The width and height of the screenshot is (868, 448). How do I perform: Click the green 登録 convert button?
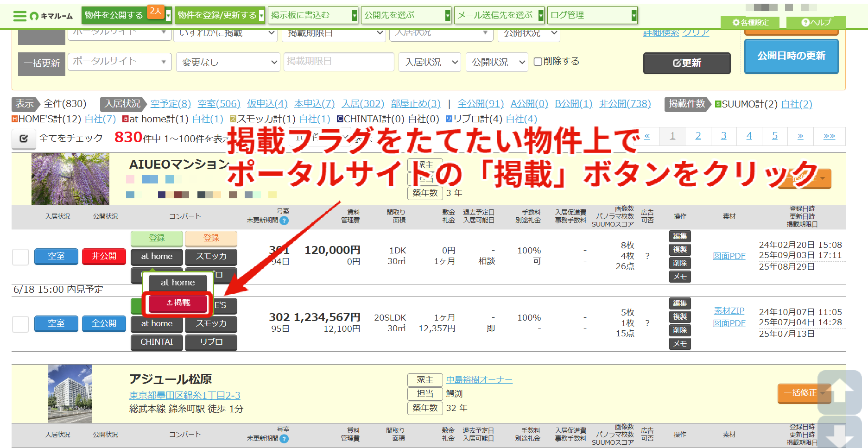coord(157,238)
